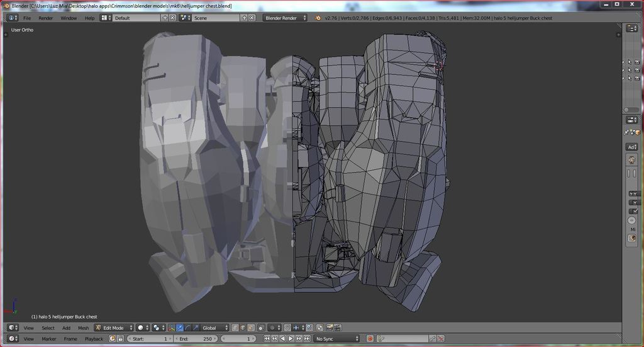Screen dimensions: 644x347
Task: Select edge select mode icon
Action: [243, 327]
